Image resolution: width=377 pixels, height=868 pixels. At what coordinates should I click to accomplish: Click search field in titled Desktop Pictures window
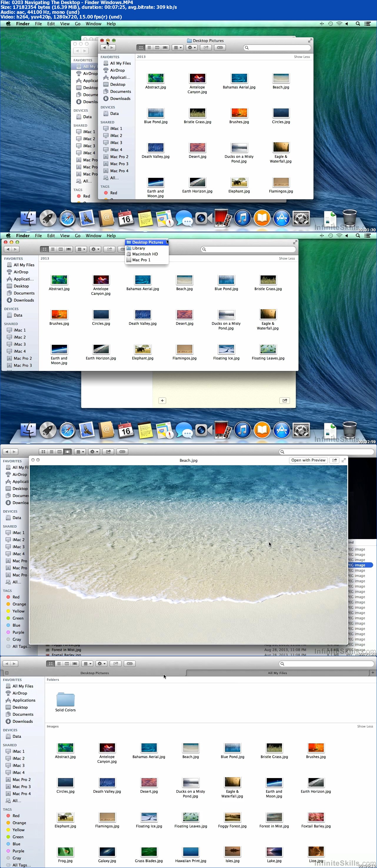tap(277, 48)
